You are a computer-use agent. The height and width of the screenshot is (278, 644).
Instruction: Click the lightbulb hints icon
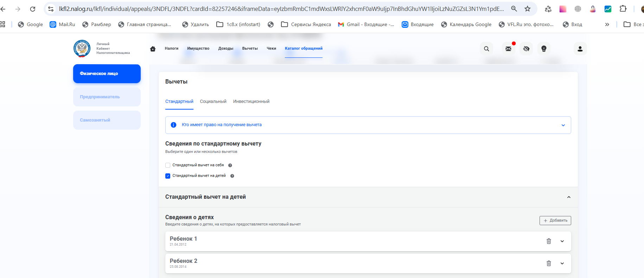coord(544,49)
